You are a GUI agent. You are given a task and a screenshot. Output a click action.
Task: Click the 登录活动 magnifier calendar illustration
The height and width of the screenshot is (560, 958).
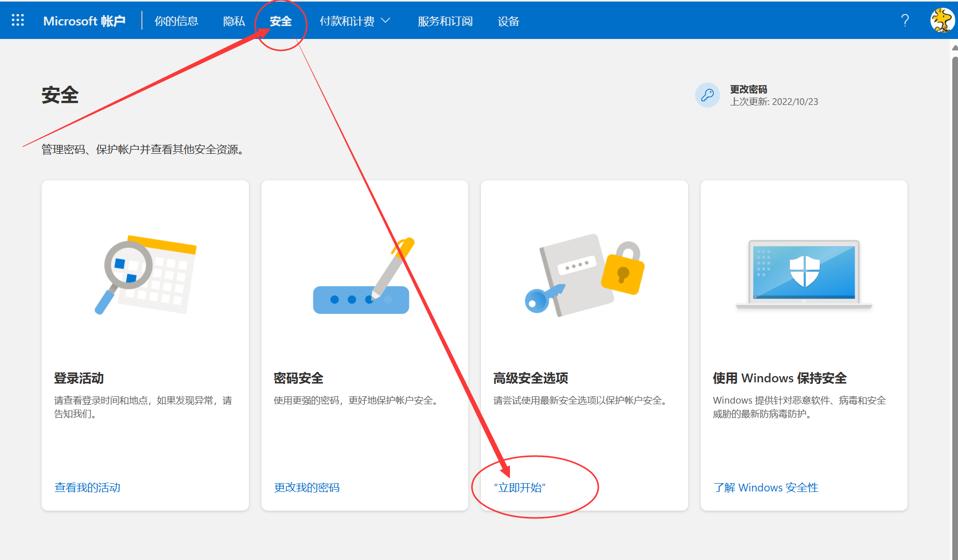click(x=146, y=275)
